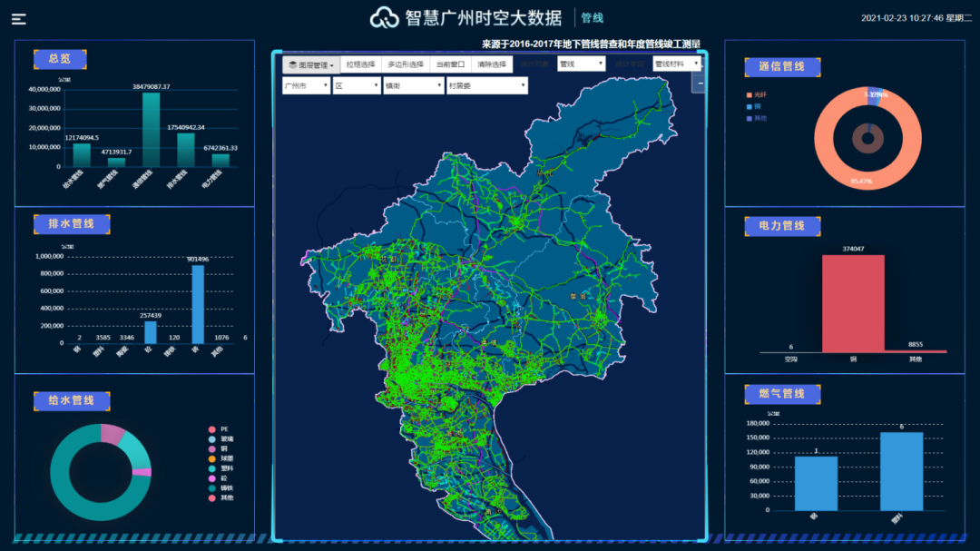This screenshot has height=551, width=980.
Task: Click the cloud logo icon in header
Action: point(385,17)
